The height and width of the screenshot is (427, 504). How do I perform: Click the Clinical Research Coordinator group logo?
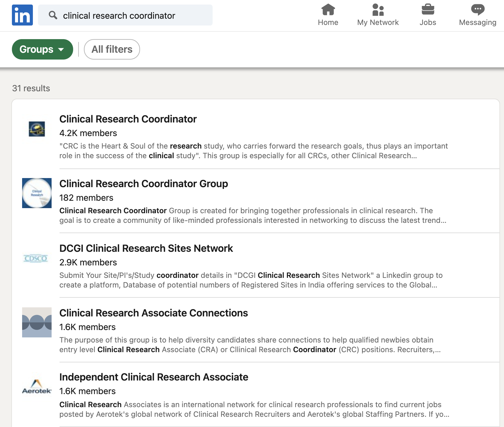coord(37,129)
